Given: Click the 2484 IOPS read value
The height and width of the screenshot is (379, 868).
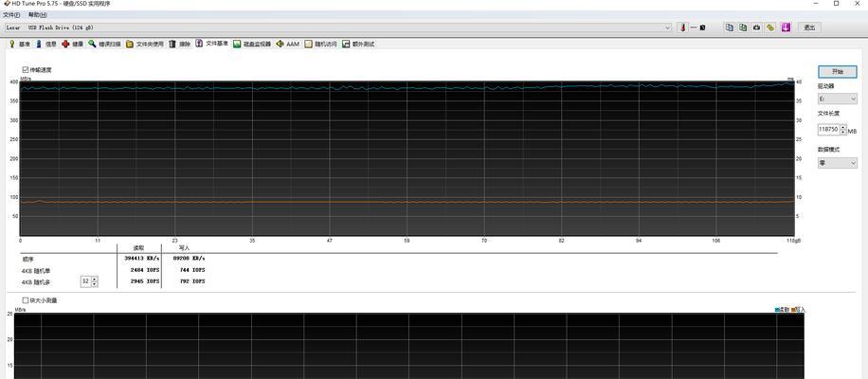Looking at the screenshot, I should [144, 270].
